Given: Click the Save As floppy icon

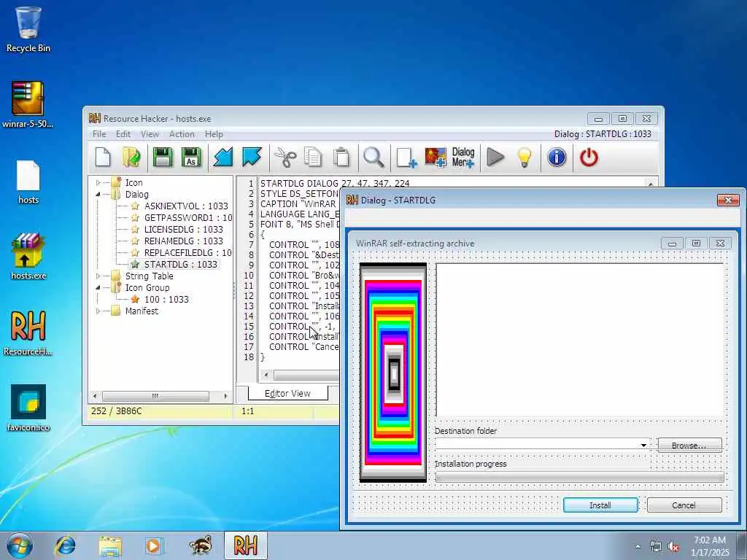Looking at the screenshot, I should tap(192, 157).
